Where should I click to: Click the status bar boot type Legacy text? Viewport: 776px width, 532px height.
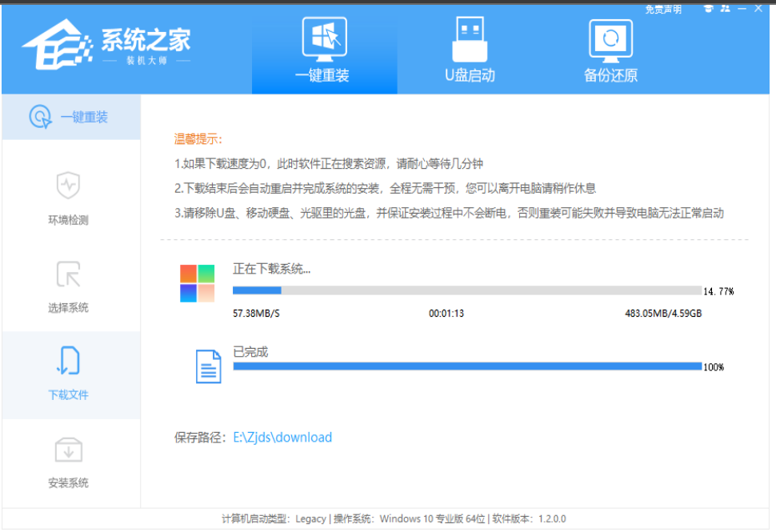click(x=274, y=518)
